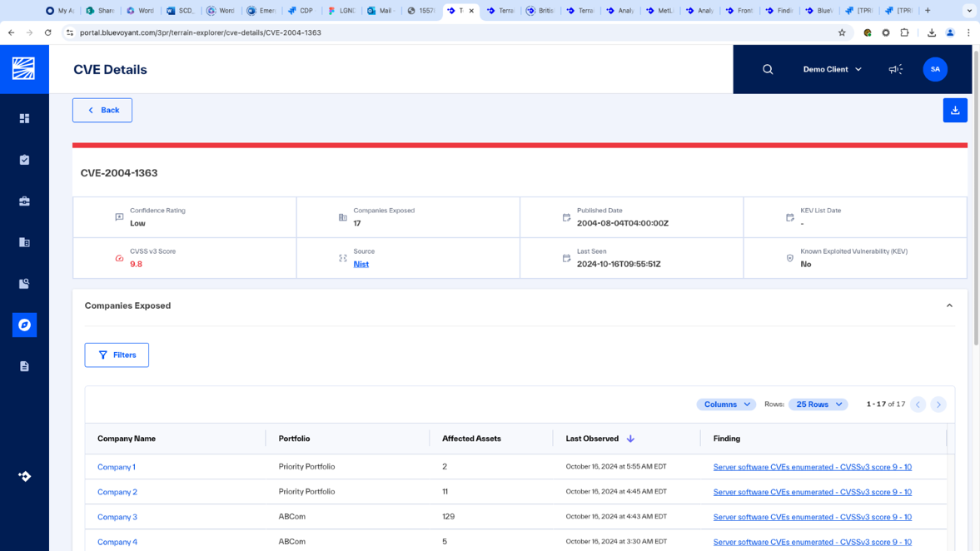Screen dimensions: 980x551
Task: Open the building companies sidebar icon
Action: [x=24, y=242]
